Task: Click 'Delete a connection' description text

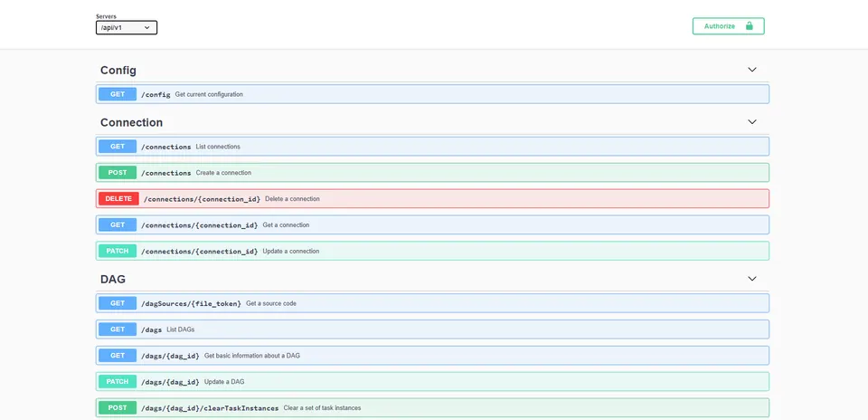Action: [x=292, y=199]
